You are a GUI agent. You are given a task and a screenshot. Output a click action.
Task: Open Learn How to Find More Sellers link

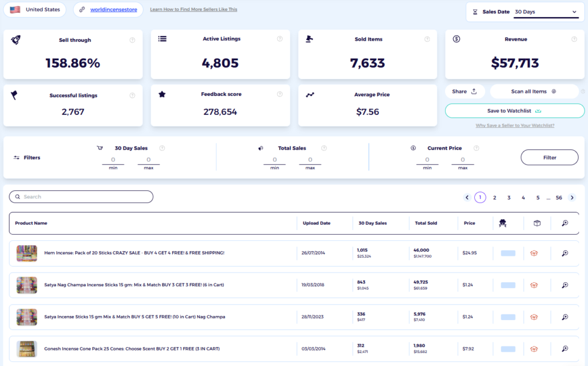pos(194,9)
